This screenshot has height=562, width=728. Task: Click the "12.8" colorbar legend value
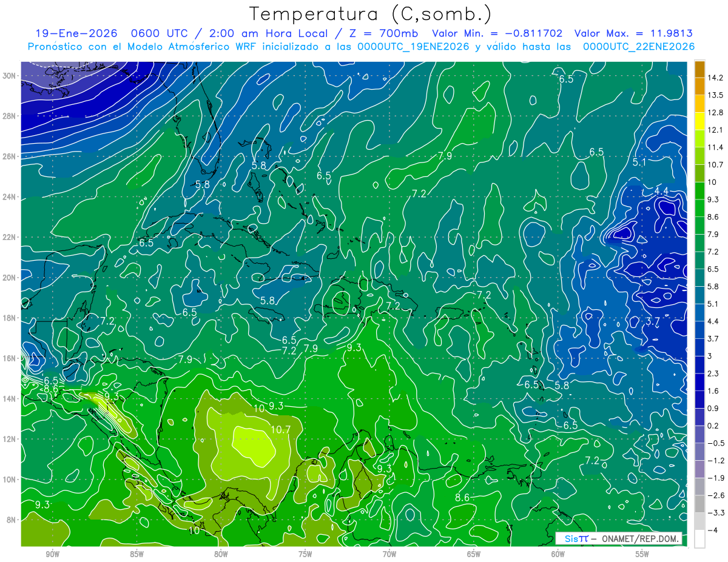point(715,113)
